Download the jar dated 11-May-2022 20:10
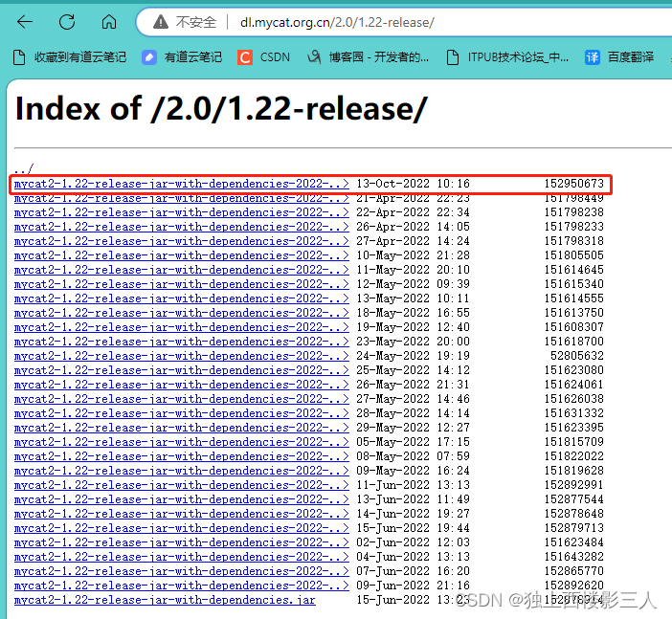Screen dimensions: 672x619 (181, 270)
